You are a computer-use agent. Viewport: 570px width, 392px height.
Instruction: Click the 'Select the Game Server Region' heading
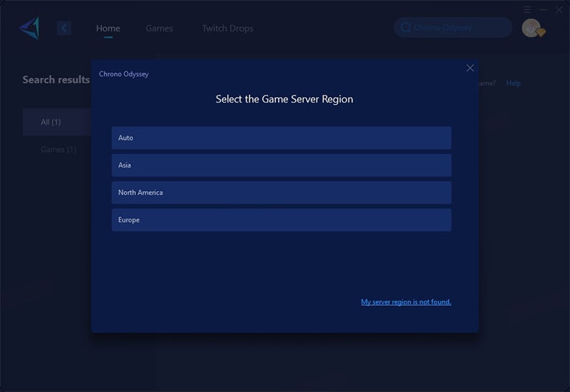coord(284,99)
